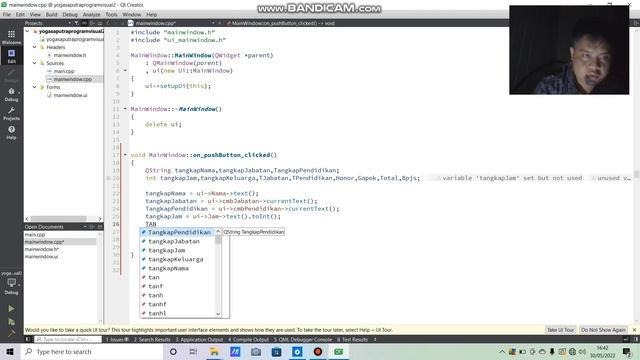The height and width of the screenshot is (360, 640).
Task: Open the camera app on taskbar
Action: (x=256, y=351)
